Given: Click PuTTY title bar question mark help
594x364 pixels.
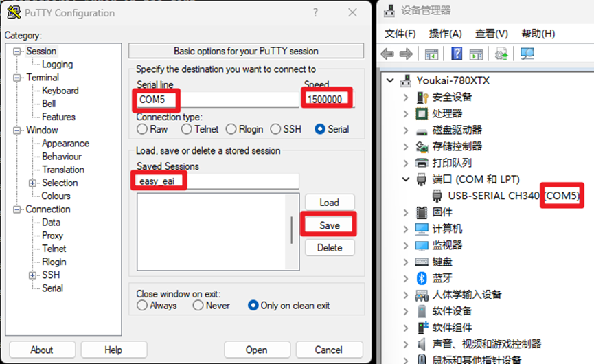Looking at the screenshot, I should pos(315,12).
